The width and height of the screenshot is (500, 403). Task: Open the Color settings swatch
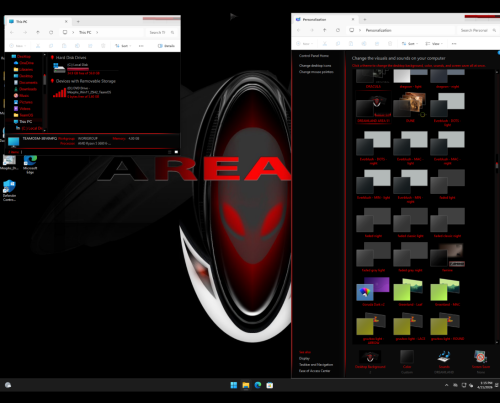coord(407,357)
